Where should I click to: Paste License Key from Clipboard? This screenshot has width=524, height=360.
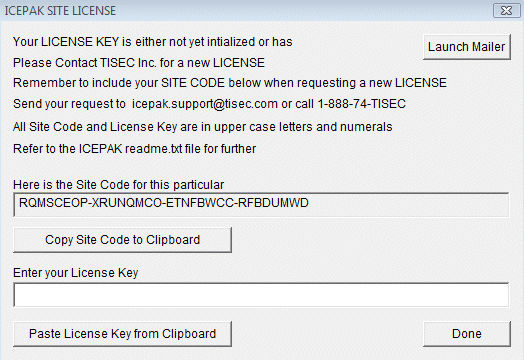(x=122, y=334)
